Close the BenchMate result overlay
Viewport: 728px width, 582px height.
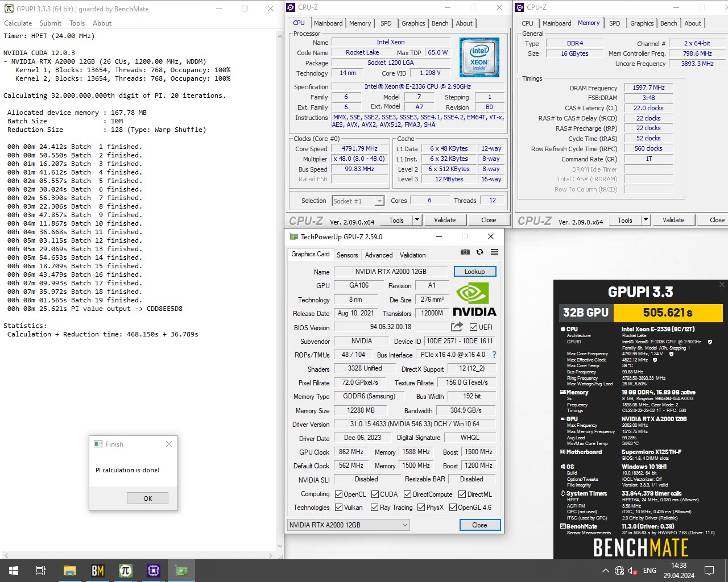[x=722, y=284]
